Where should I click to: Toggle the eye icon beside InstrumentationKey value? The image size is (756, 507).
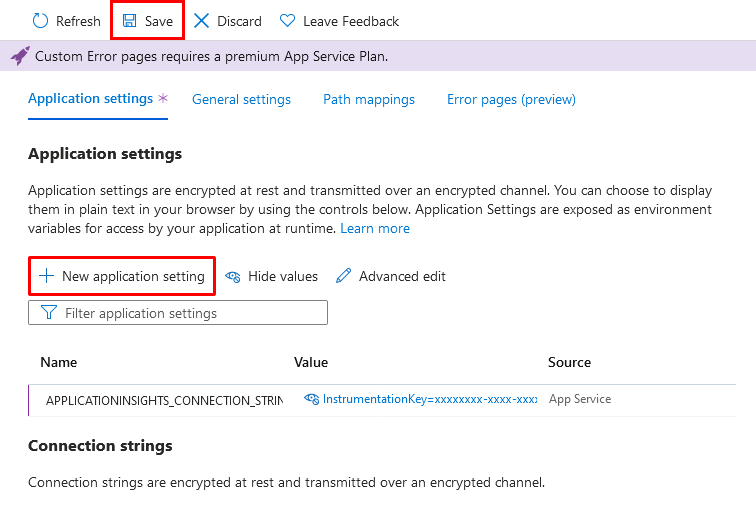(x=311, y=399)
